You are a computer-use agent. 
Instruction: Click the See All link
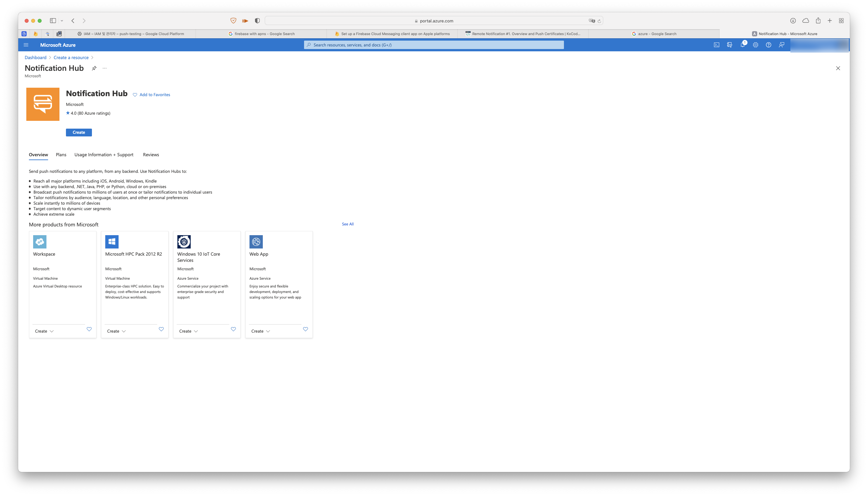[348, 224]
